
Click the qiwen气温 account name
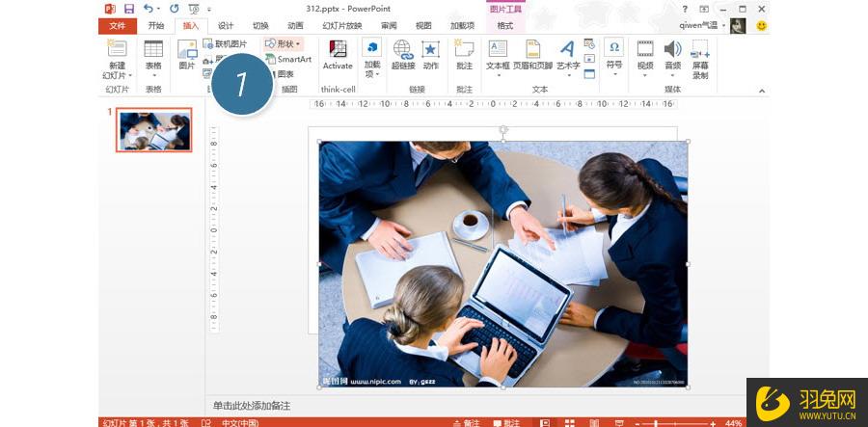pyautogui.click(x=698, y=25)
